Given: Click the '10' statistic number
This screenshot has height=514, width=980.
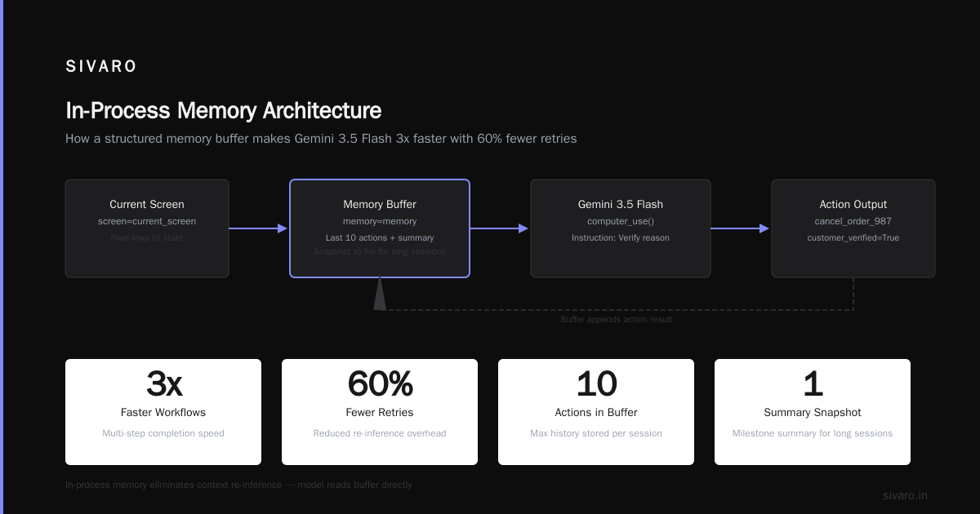Looking at the screenshot, I should click(596, 383).
